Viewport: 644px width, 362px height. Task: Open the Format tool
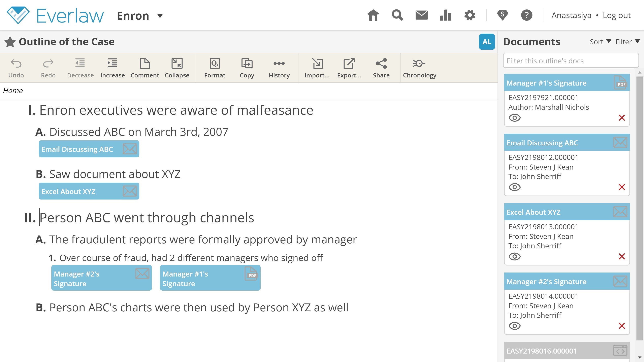[x=215, y=68]
